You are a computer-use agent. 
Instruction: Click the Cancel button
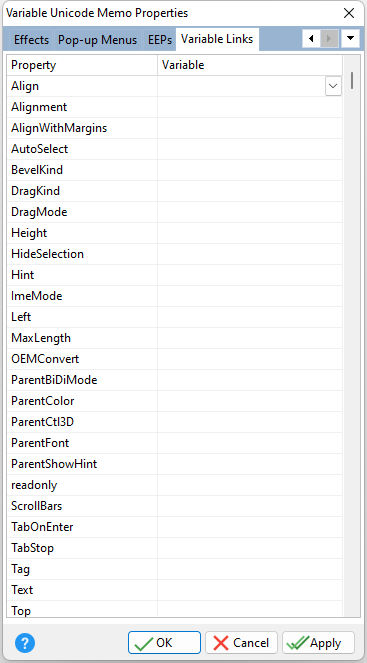[x=241, y=643]
